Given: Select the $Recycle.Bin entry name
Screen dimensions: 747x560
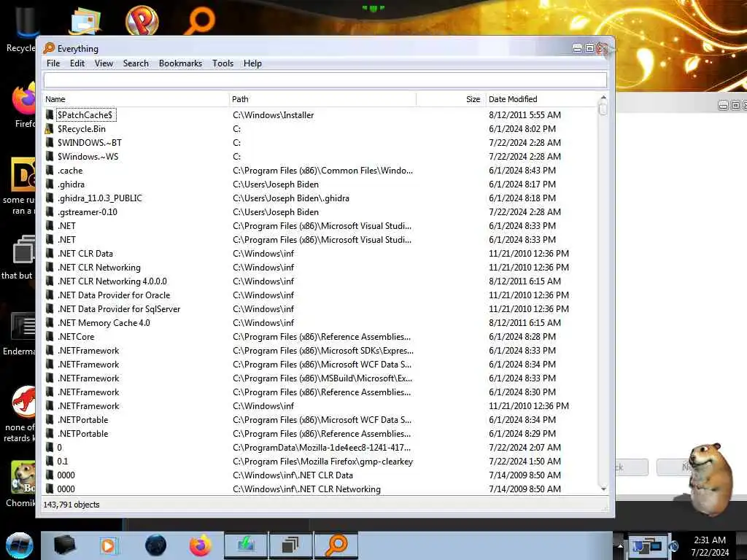Looking at the screenshot, I should (x=82, y=128).
